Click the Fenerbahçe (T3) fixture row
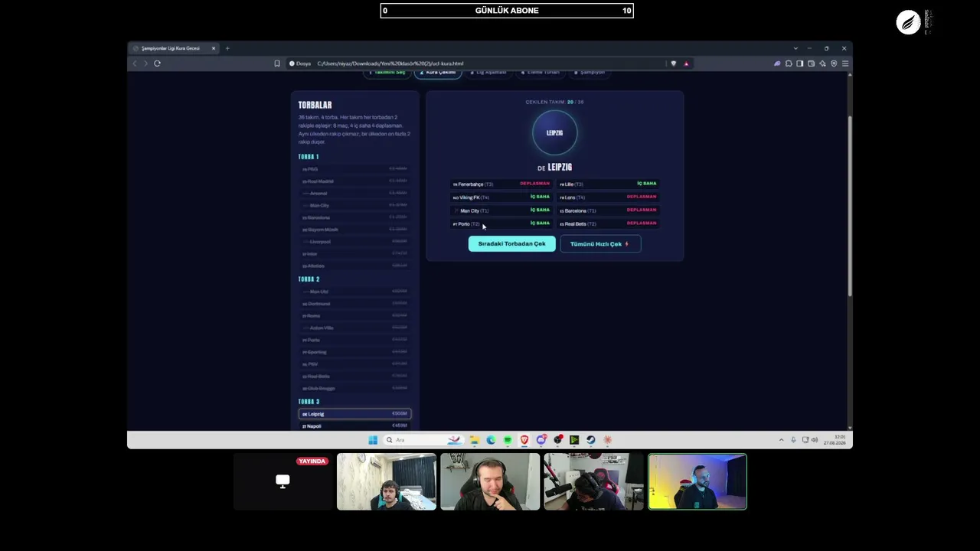The height and width of the screenshot is (551, 980). (501, 184)
